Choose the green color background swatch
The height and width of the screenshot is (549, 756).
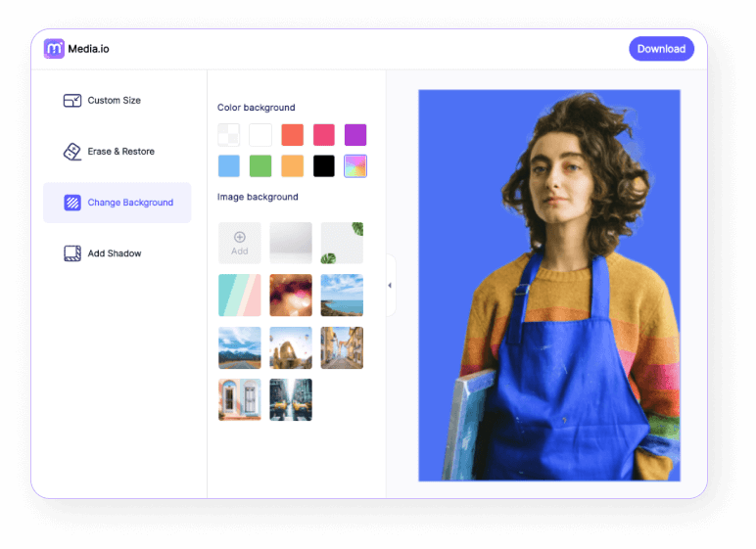coord(260,166)
